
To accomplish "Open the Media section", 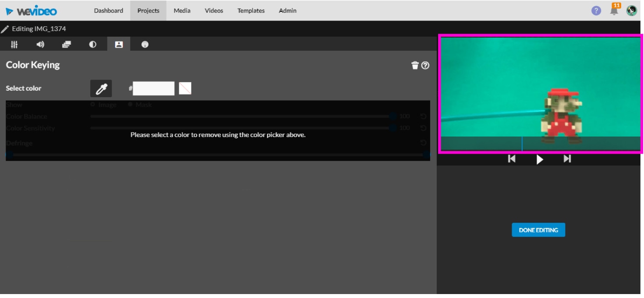I will click(x=182, y=11).
